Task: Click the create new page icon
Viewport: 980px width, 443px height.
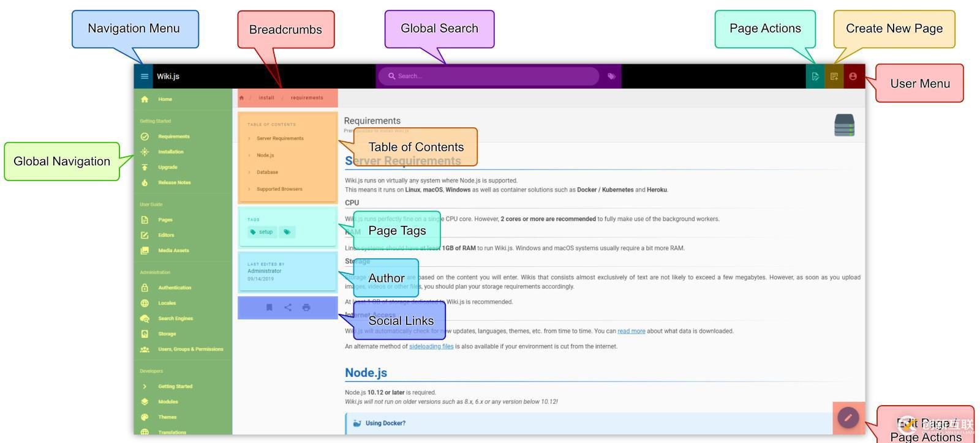Action: click(x=834, y=76)
